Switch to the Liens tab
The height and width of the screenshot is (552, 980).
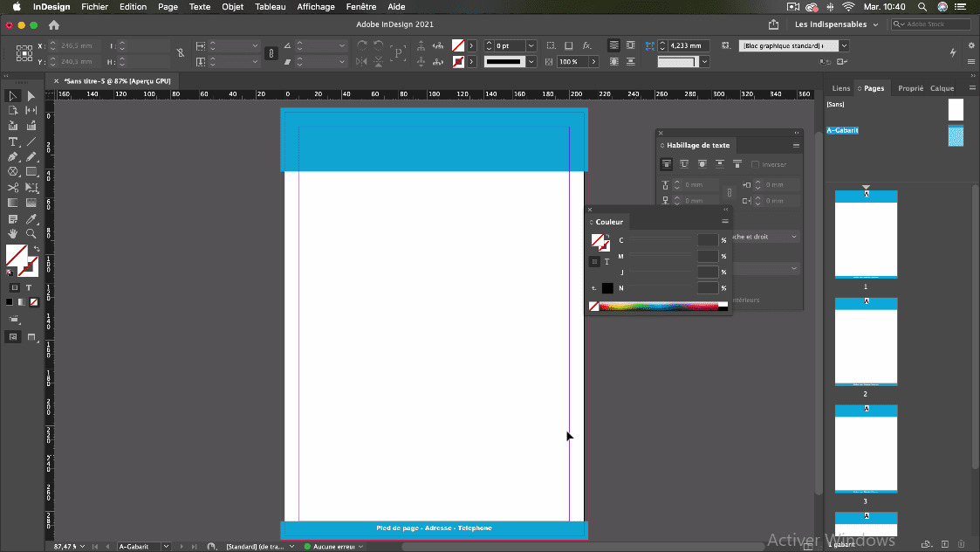(x=840, y=88)
